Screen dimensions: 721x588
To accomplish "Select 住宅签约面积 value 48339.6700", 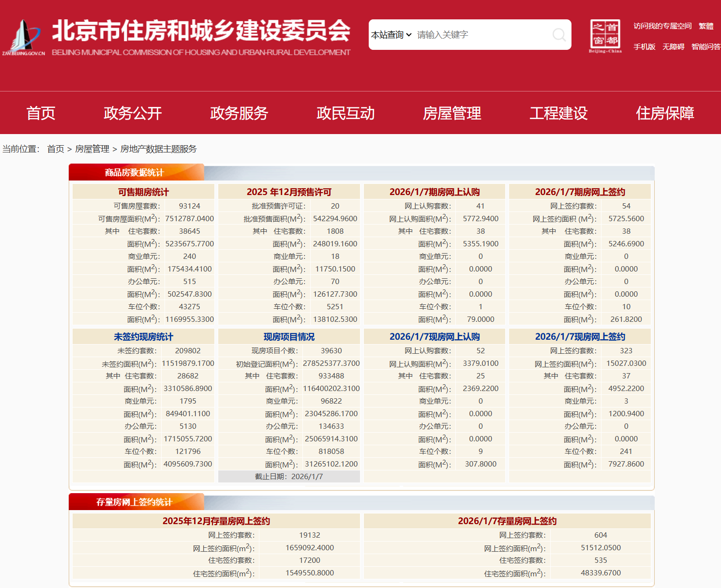I will (x=601, y=573).
